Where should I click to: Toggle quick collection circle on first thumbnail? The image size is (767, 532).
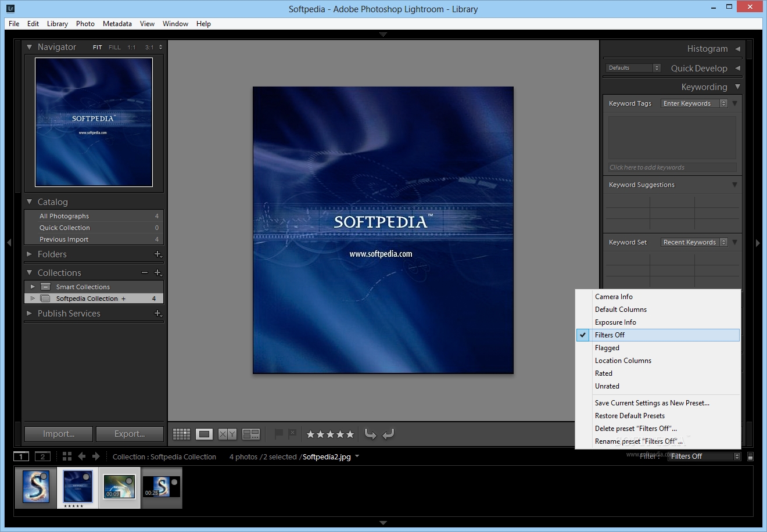[44, 476]
